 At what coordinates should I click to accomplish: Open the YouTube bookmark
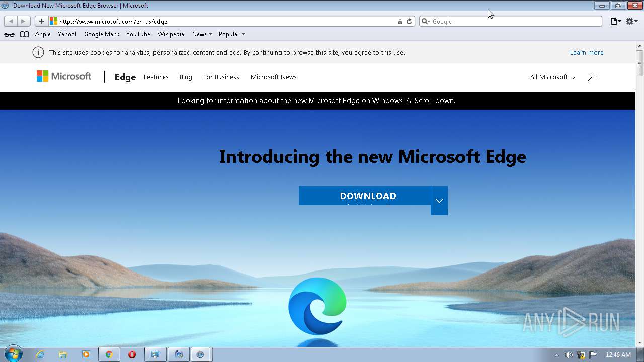coord(138,34)
